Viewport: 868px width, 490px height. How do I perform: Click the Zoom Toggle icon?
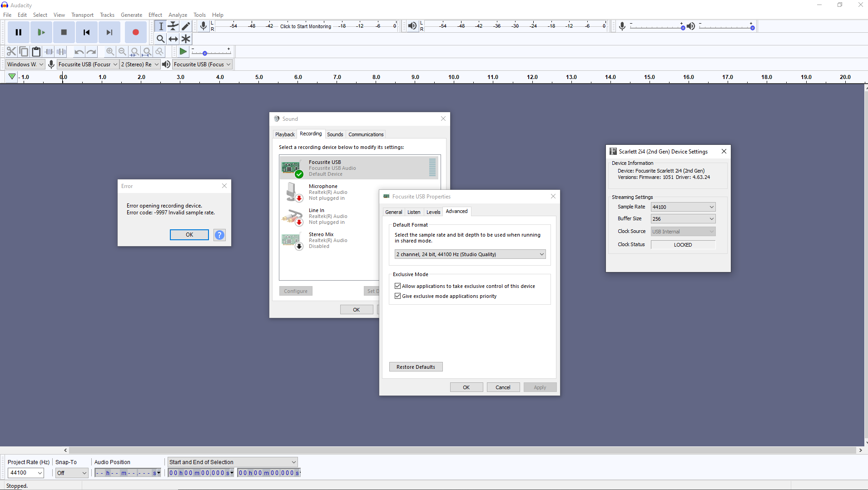[159, 52]
